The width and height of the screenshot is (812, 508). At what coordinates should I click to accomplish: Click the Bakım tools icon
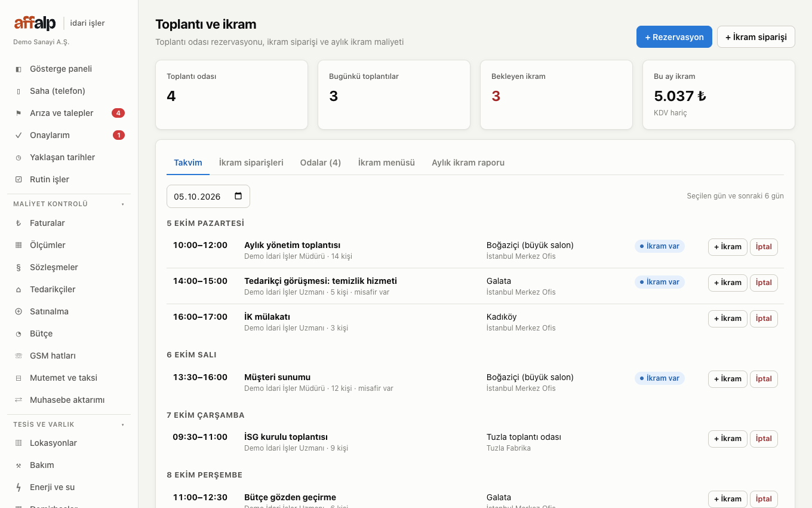19,465
